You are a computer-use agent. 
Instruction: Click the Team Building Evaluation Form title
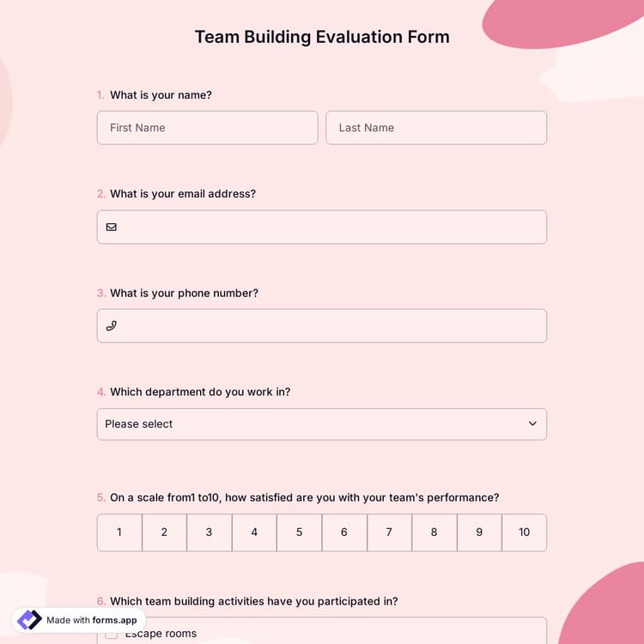[x=322, y=37]
